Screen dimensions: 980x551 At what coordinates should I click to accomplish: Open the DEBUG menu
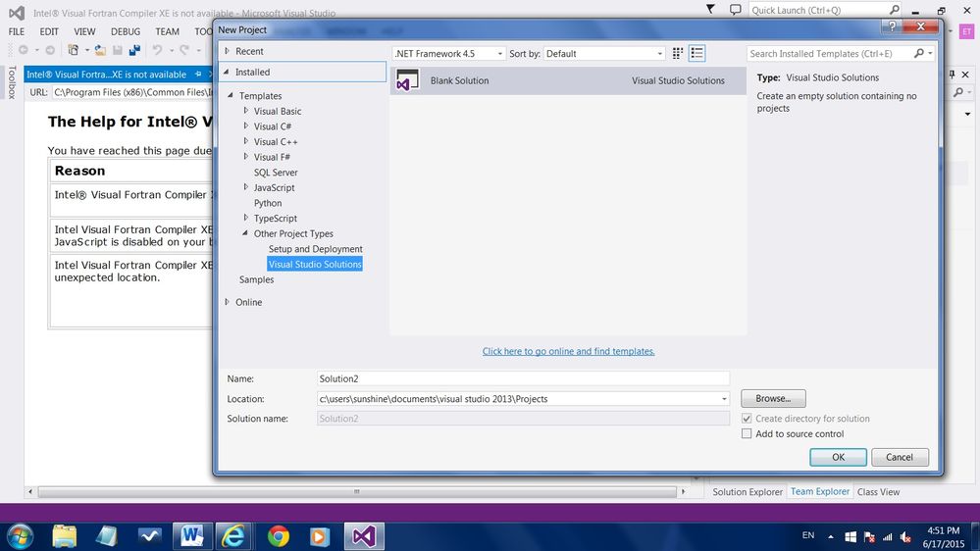click(x=125, y=31)
